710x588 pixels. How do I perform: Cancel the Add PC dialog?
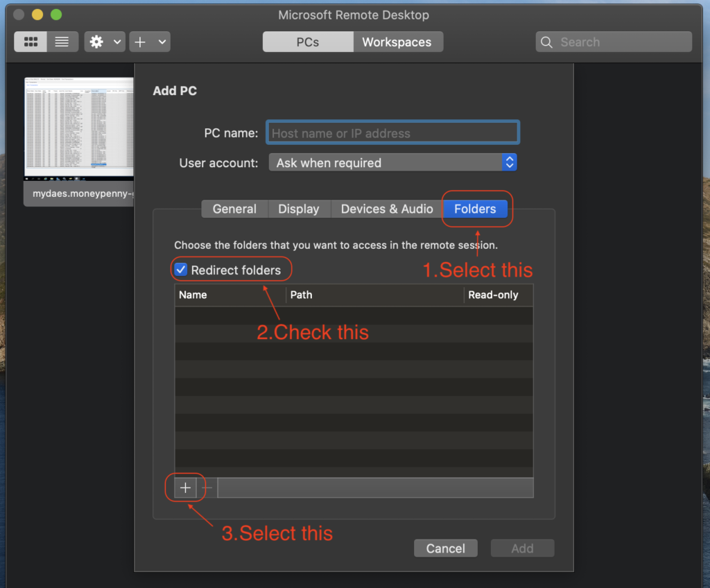pos(446,548)
